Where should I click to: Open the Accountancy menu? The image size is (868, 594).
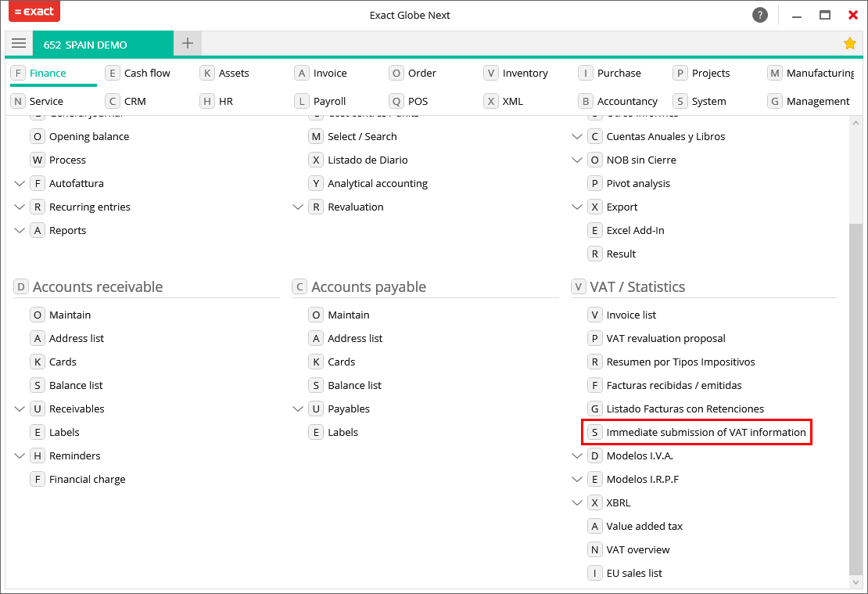(627, 101)
